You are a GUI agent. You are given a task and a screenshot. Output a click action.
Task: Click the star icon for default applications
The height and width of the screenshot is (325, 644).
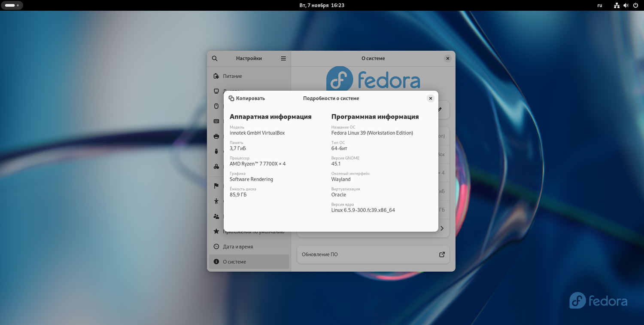pos(216,231)
